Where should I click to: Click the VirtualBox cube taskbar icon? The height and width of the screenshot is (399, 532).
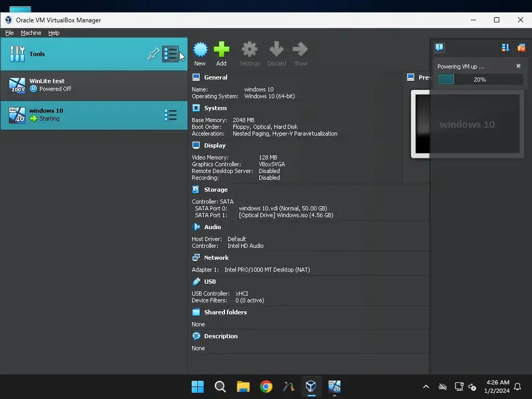pos(311,387)
